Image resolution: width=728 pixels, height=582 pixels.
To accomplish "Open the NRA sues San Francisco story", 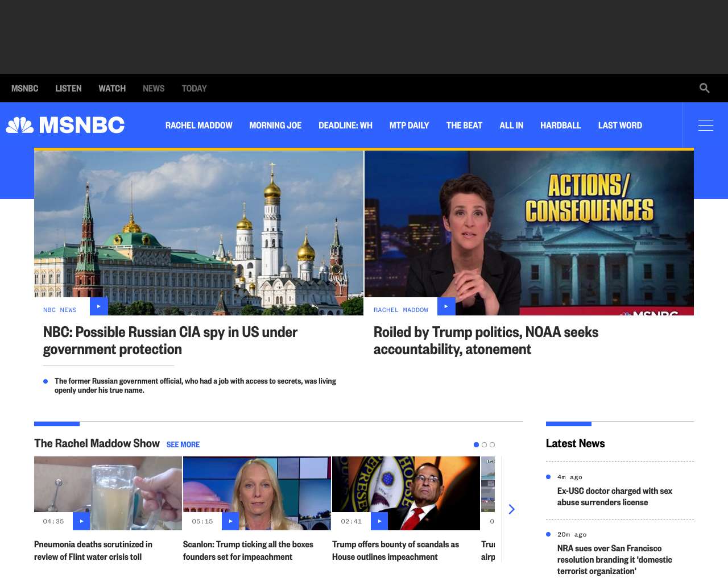I will pyautogui.click(x=615, y=560).
